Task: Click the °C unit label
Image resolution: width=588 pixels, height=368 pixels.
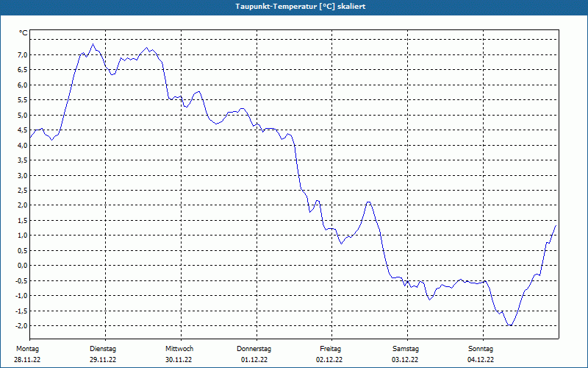Action: [x=24, y=33]
